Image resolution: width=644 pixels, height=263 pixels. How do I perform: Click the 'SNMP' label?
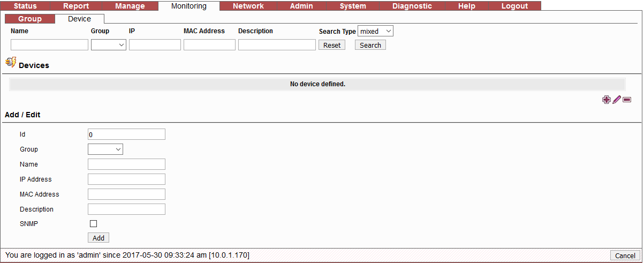[29, 224]
